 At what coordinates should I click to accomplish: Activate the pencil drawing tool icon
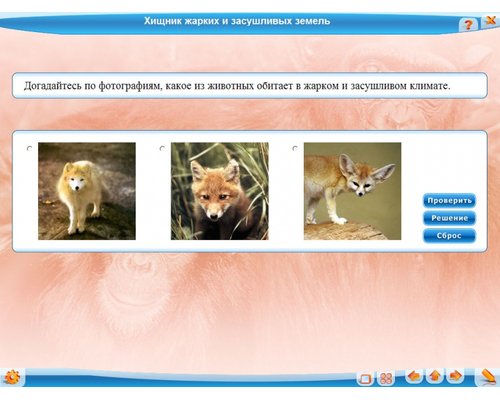[488, 378]
